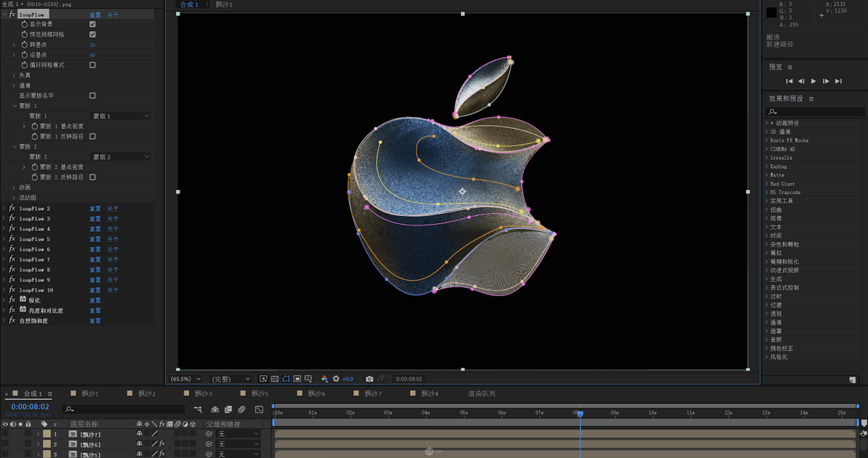Toggle mask and shape path visibility icon
Viewport: 868px width, 458px height.
286,379
